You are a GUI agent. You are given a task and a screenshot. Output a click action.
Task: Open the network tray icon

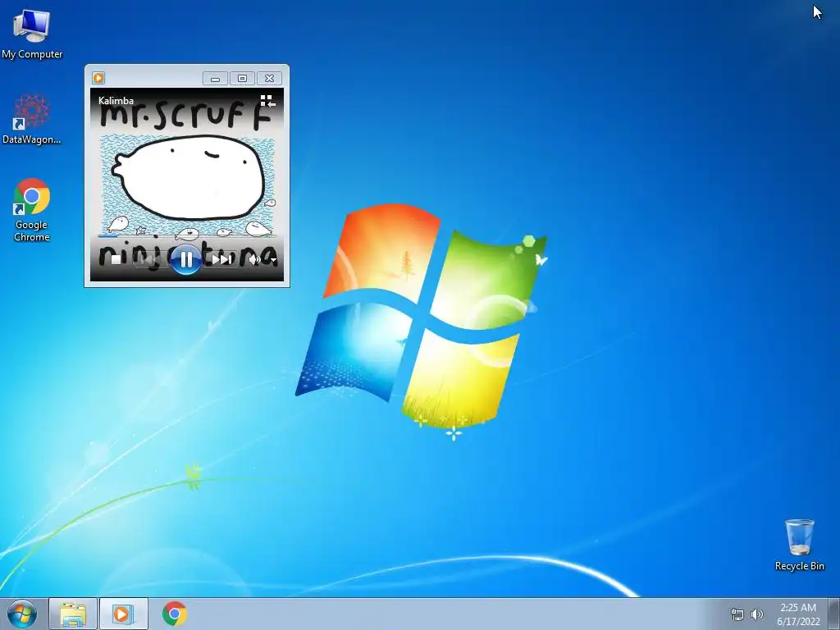737,614
